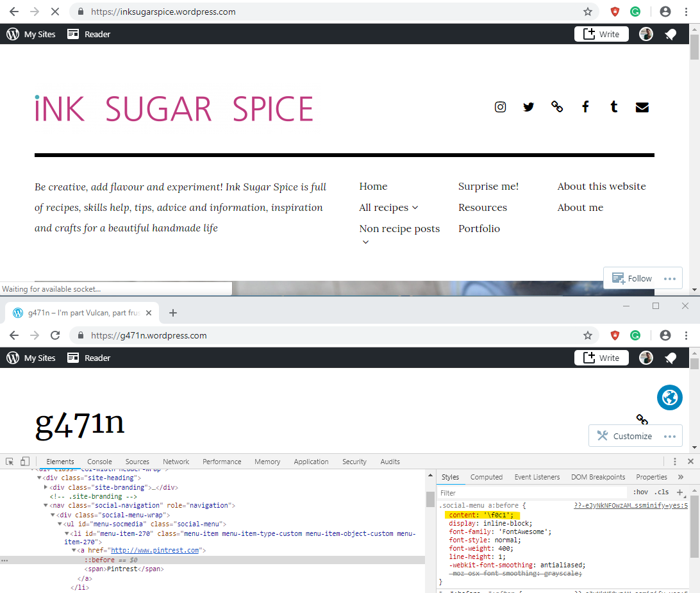The image size is (700, 593).
Task: Toggle .cls class editor in Styles
Action: coord(662,492)
